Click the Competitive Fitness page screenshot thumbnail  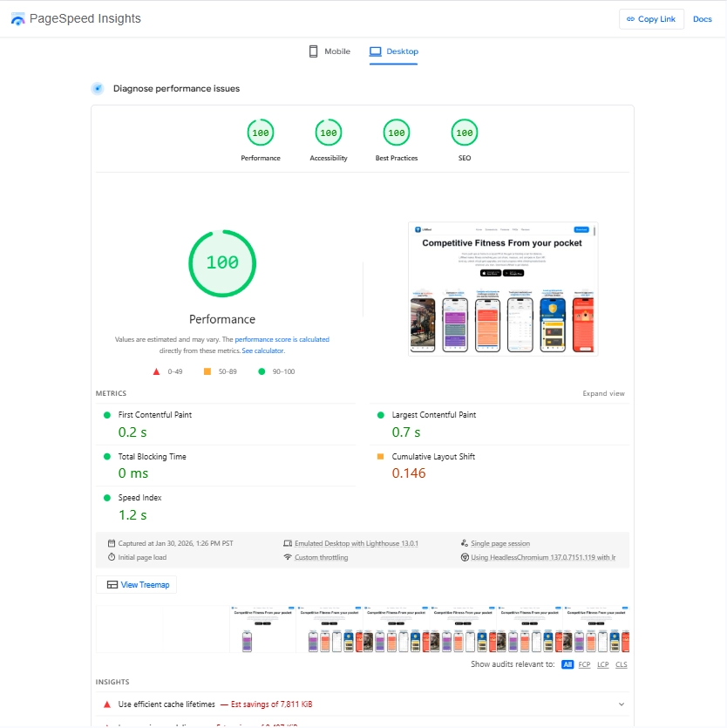pos(503,289)
